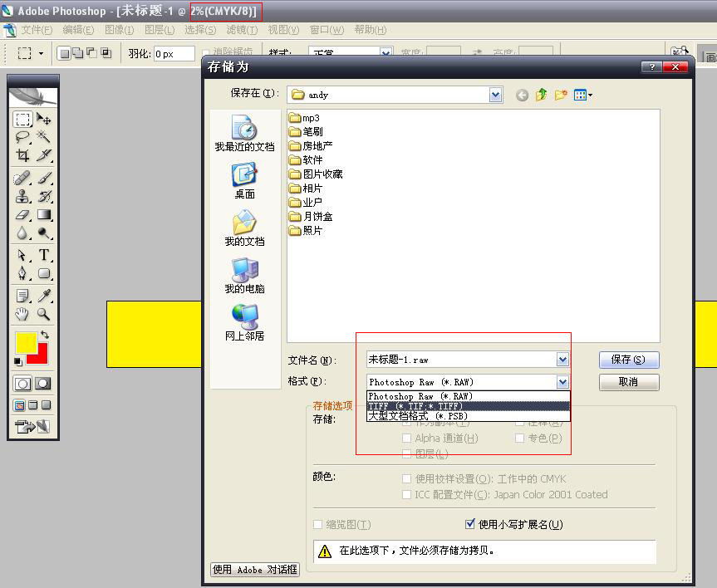Select the Rectangular Marquee tool in toolbox
The width and height of the screenshot is (717, 588).
22,120
